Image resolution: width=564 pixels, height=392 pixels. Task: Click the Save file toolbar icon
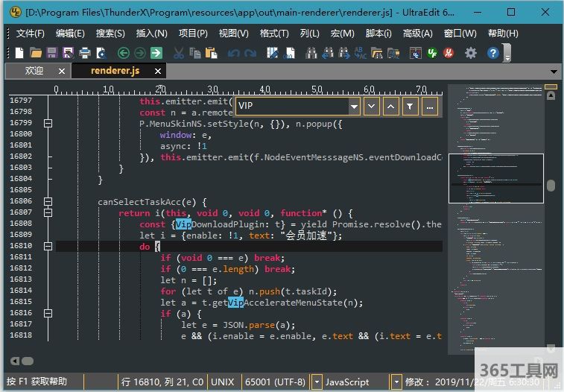(51, 53)
